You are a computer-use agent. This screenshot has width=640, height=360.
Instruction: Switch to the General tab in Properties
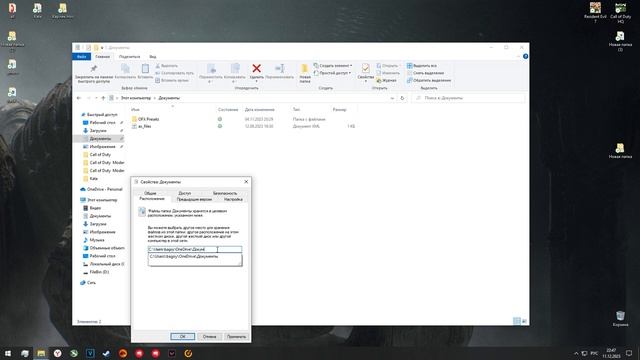click(x=150, y=193)
